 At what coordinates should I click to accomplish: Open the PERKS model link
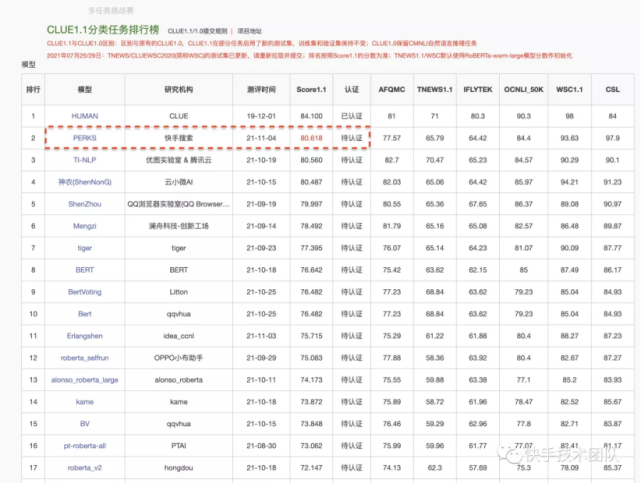[x=85, y=138]
